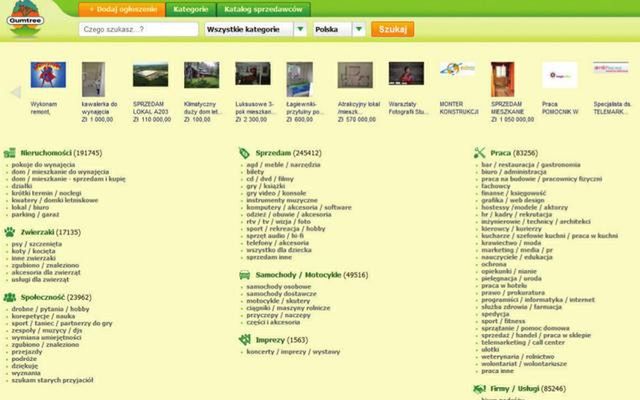This screenshot has width=640, height=400.
Task: Open the Klimatyczny duży dom ad thumbnail
Action: point(202,75)
